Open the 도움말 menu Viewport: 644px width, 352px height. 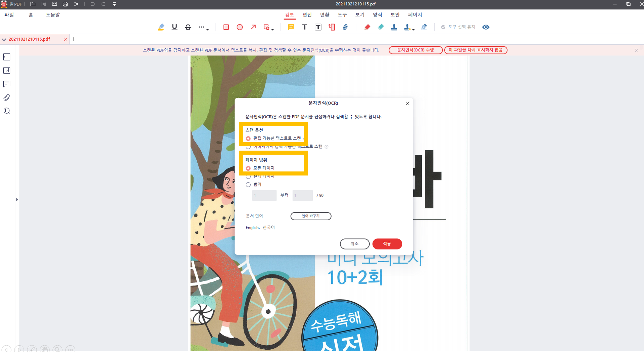coord(53,15)
